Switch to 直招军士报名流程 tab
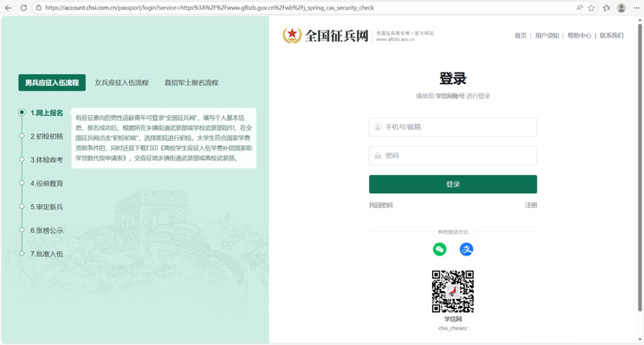This screenshot has width=644, height=345. 191,82
